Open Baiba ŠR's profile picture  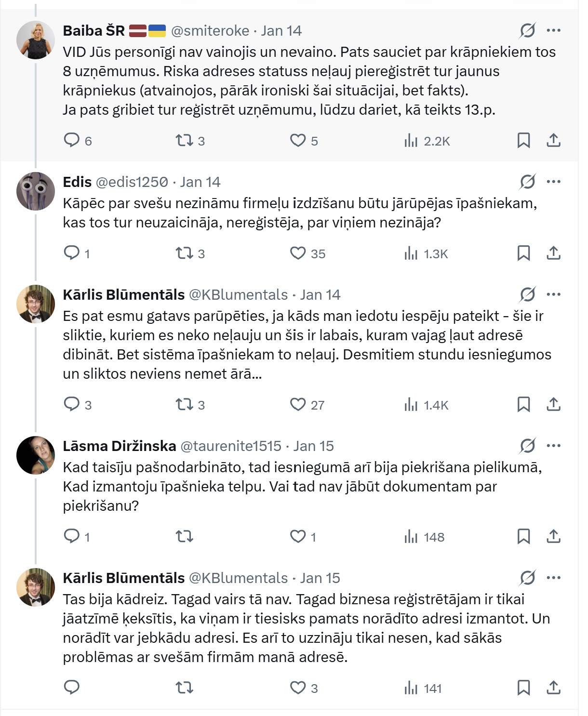tap(36, 40)
